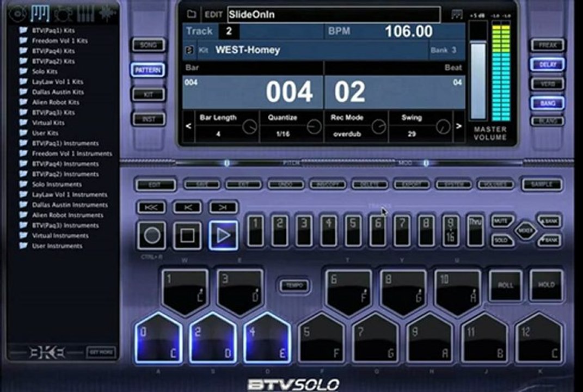Image resolution: width=583 pixels, height=392 pixels.
Task: Enable the VERB effect
Action: tap(547, 84)
